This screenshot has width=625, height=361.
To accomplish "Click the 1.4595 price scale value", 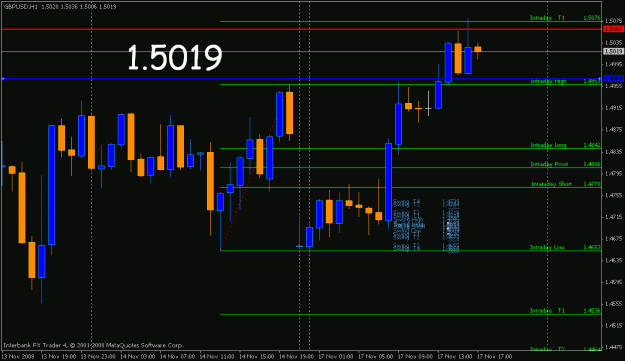I will (x=614, y=282).
